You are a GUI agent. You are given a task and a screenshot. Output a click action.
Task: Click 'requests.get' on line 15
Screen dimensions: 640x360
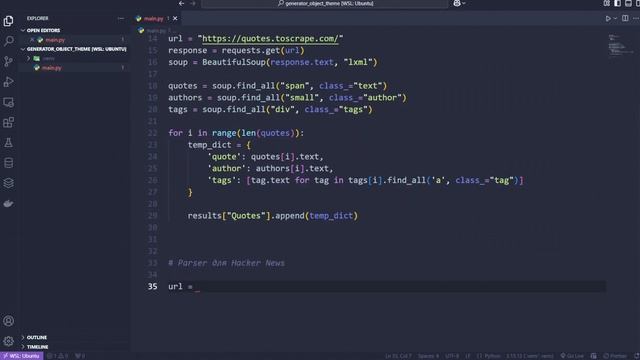pyautogui.click(x=251, y=51)
